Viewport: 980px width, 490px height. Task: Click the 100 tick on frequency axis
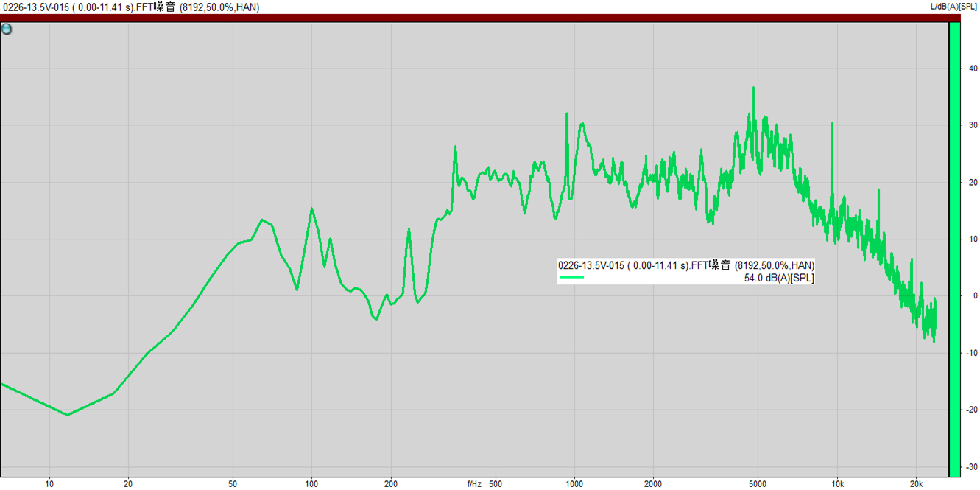311,484
